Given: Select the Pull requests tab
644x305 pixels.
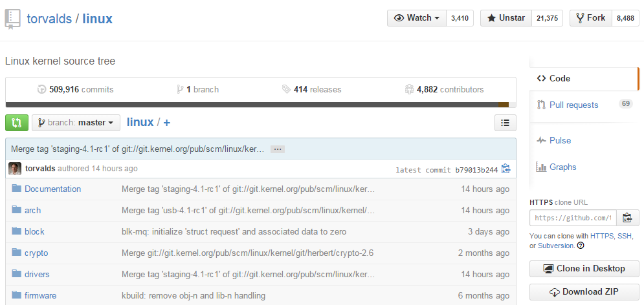Looking at the screenshot, I should pos(573,105).
